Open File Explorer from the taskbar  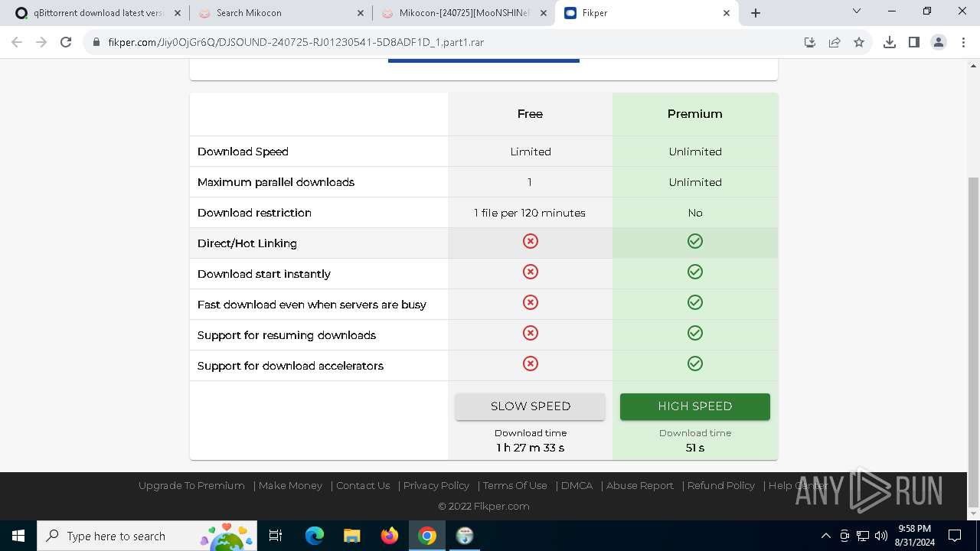[351, 536]
